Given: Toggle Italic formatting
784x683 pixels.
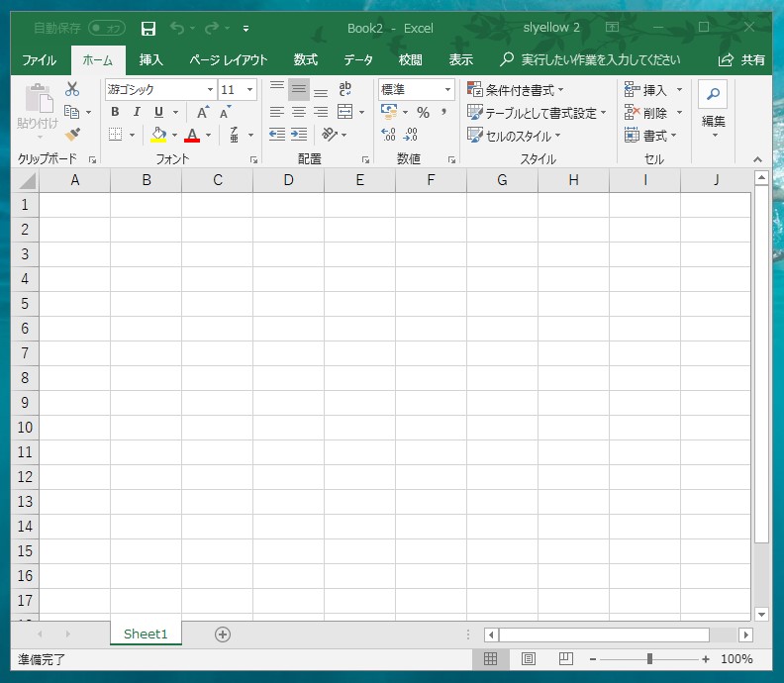Looking at the screenshot, I should pyautogui.click(x=137, y=112).
